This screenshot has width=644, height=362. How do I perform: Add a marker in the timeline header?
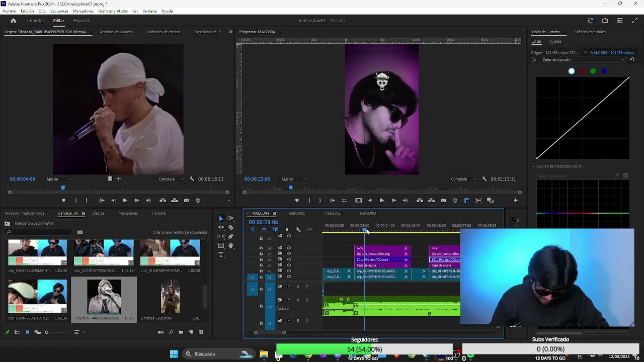[x=287, y=230]
